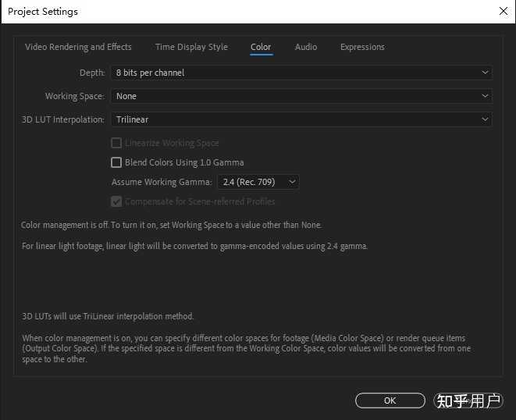Click the Working Space chevron arrow
516x420 pixels.
486,96
